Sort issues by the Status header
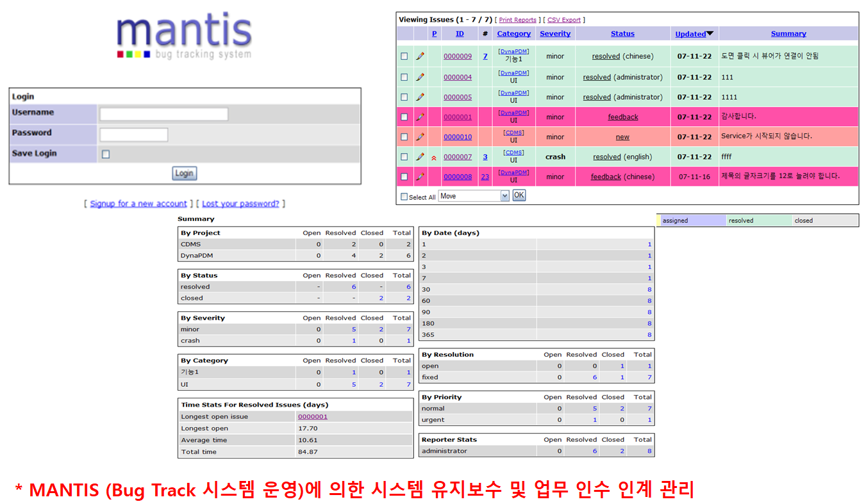The width and height of the screenshot is (866, 504). point(622,34)
